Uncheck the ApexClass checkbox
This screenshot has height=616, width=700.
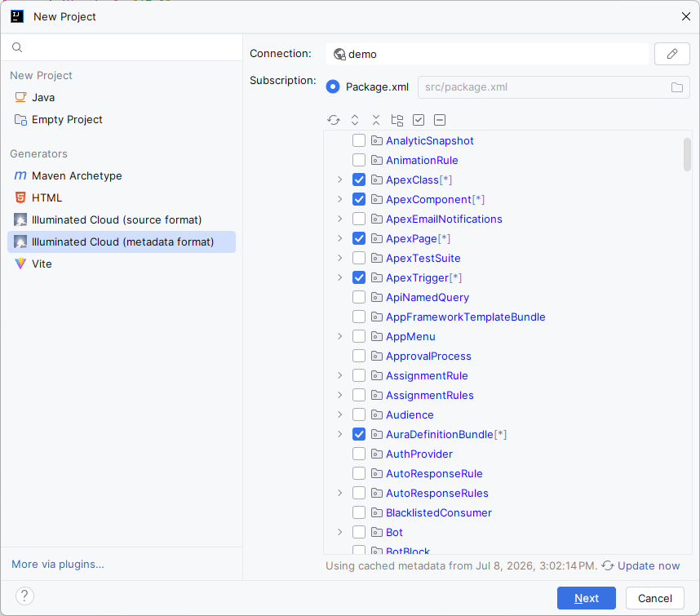point(359,179)
